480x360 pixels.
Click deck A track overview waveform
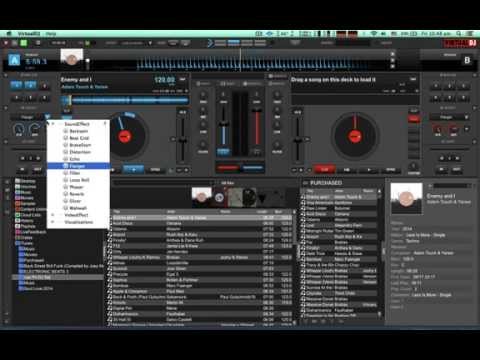[x=125, y=100]
